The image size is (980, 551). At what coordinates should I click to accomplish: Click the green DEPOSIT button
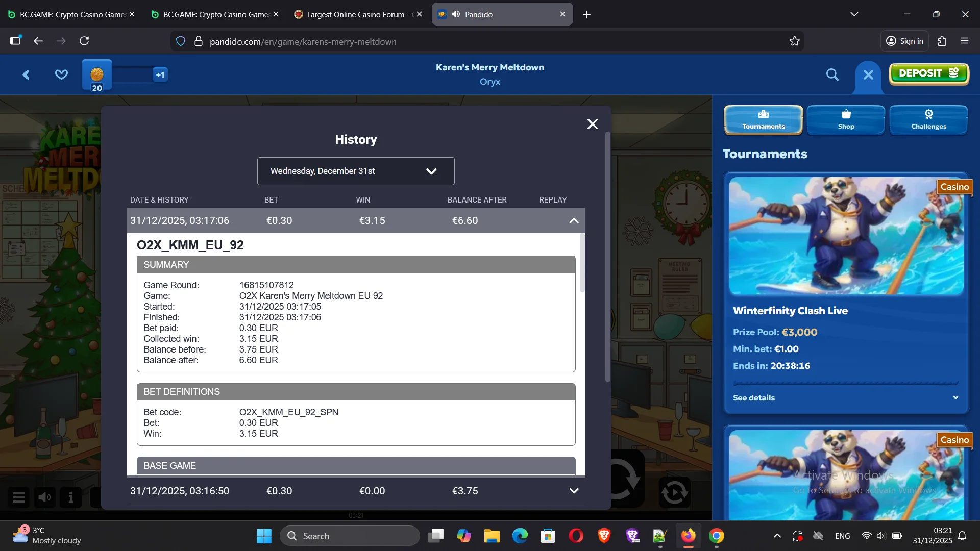929,73
